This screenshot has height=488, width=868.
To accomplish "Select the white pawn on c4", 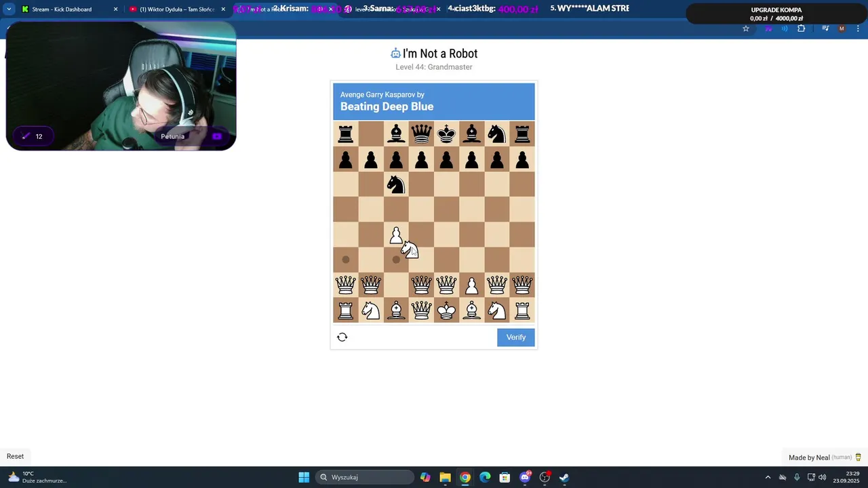I will [x=396, y=235].
